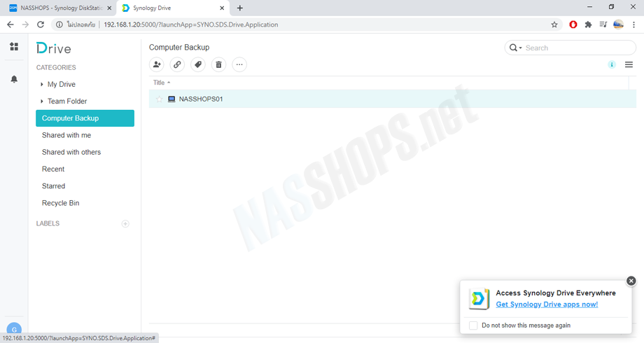Show the information panel icon
The width and height of the screenshot is (644, 343).
coord(612,64)
